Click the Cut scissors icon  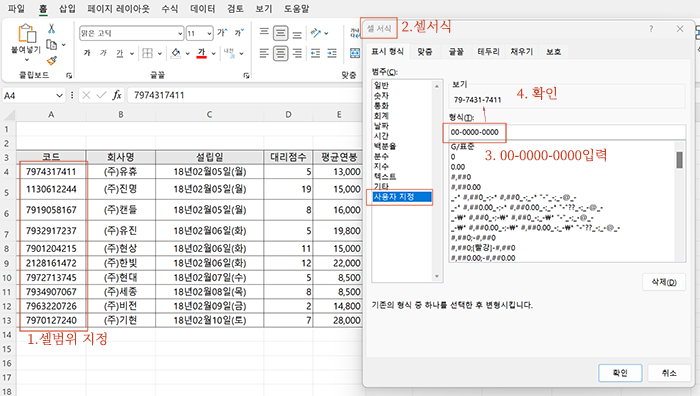[51, 29]
